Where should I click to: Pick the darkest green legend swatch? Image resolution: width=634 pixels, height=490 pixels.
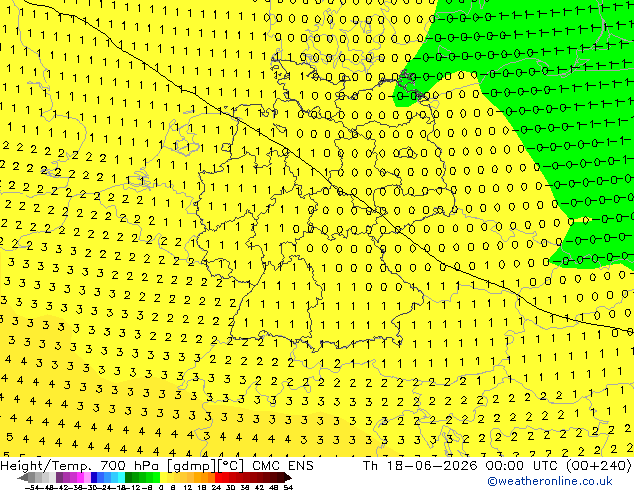pyautogui.click(x=128, y=478)
